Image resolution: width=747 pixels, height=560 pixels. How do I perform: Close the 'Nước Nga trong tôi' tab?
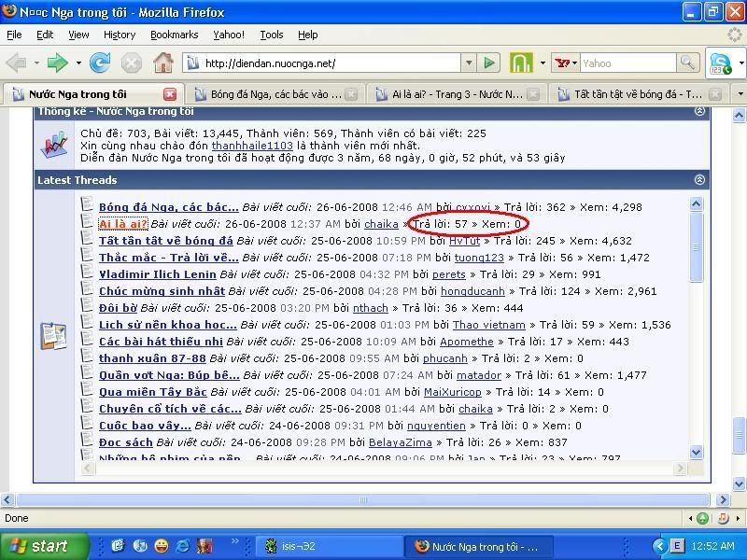170,94
